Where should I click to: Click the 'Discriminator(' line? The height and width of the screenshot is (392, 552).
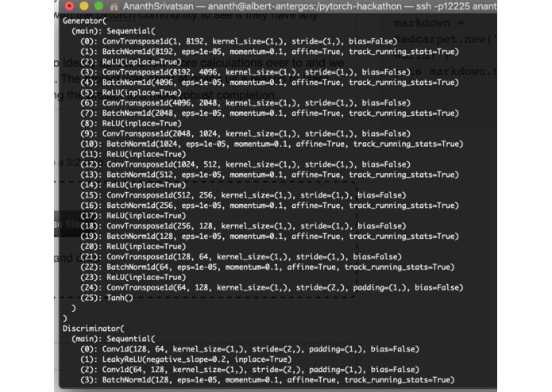93,329
